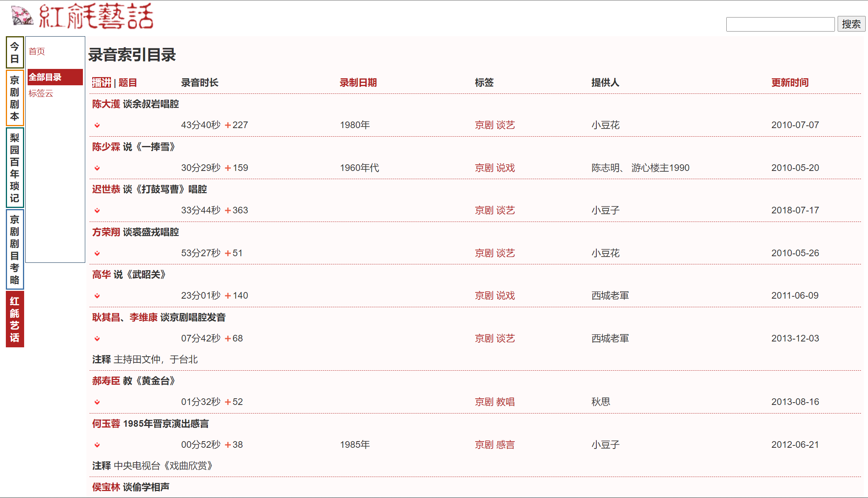Expand the 迟世恭 recording down arrow
This screenshot has width=868, height=498.
point(97,211)
